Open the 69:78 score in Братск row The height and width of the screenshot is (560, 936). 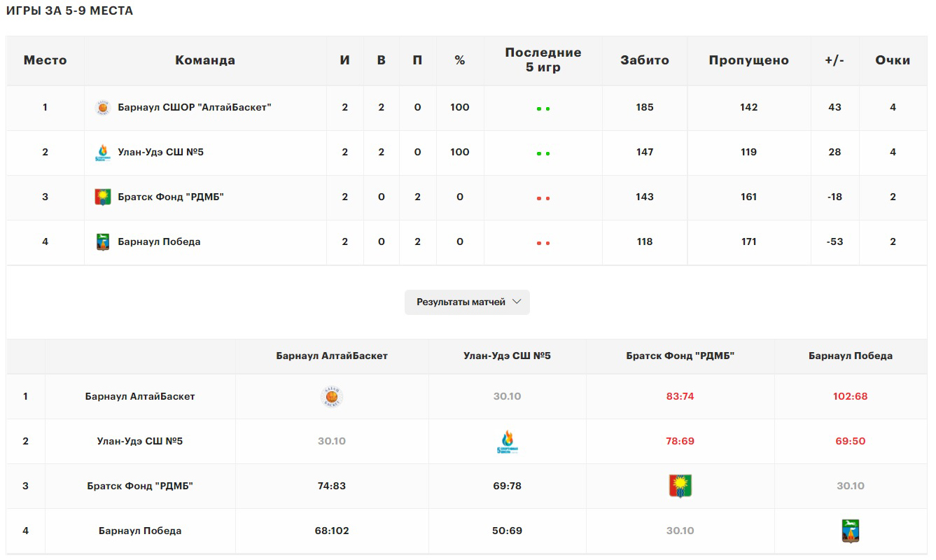pyautogui.click(x=508, y=486)
